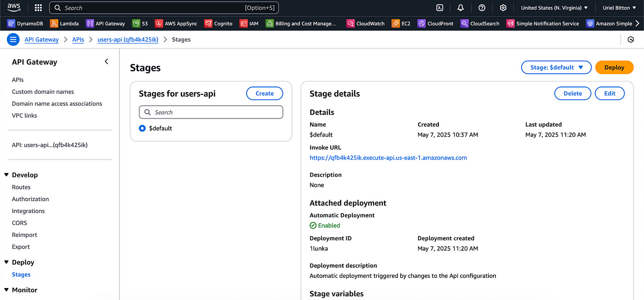Collapse the API Gateway sidebar arrow

coord(107,62)
